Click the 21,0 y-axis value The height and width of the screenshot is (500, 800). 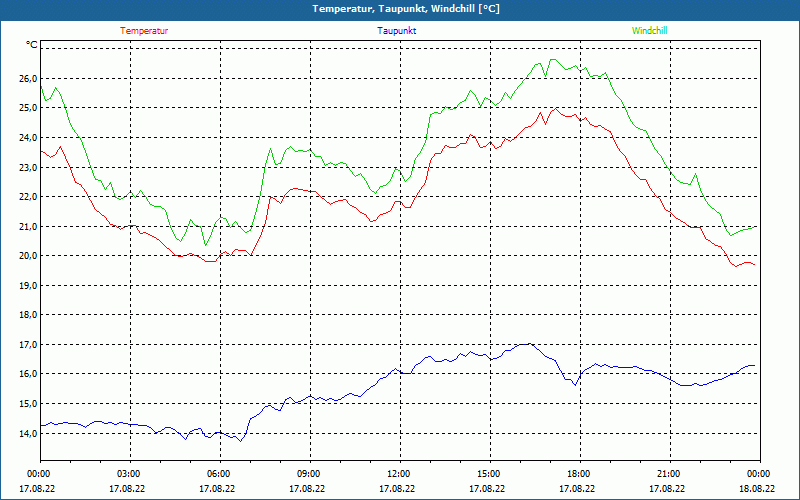[x=28, y=226]
